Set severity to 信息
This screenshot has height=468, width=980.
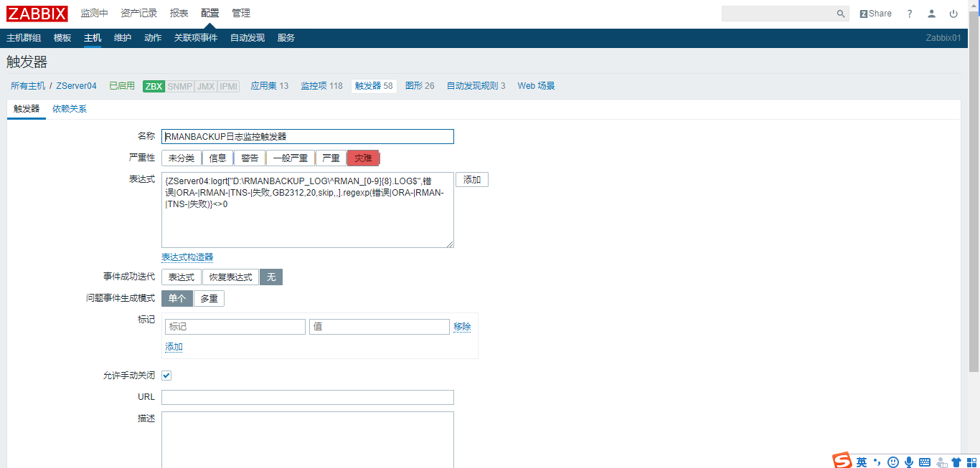click(x=217, y=158)
